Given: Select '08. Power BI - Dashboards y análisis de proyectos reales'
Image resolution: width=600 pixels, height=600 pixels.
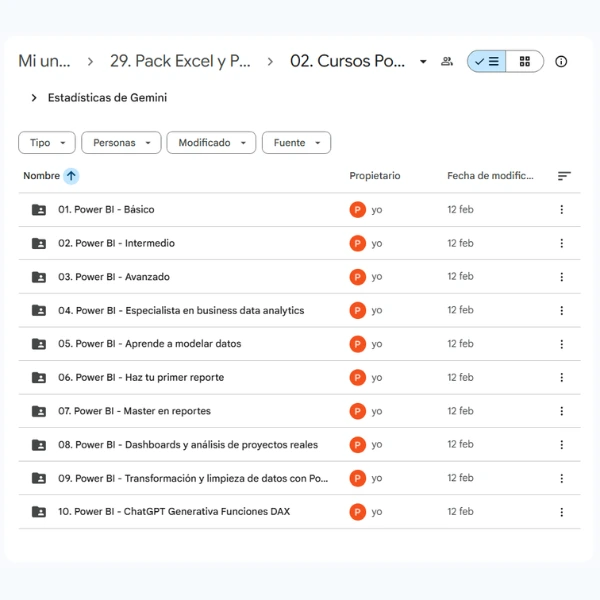Looking at the screenshot, I should [x=188, y=445].
